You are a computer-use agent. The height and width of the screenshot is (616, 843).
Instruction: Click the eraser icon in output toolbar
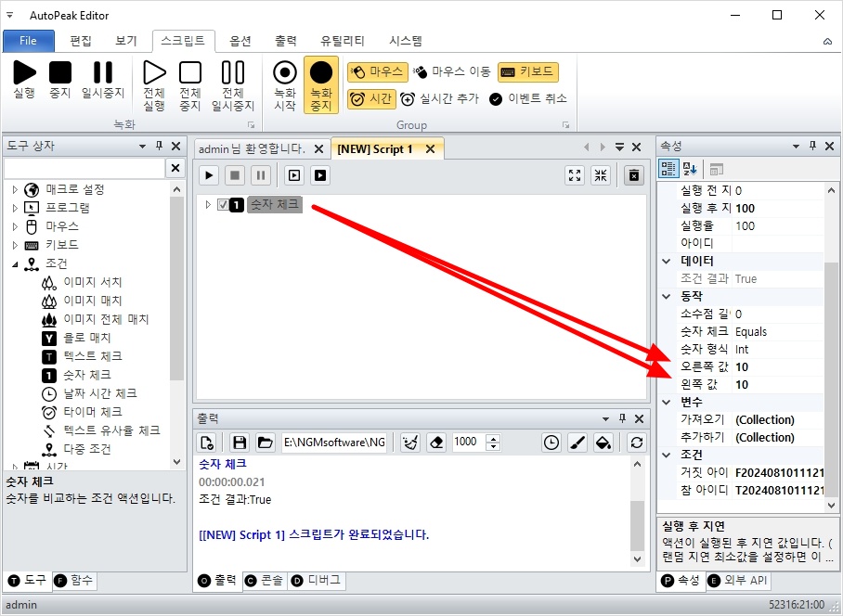(436, 443)
